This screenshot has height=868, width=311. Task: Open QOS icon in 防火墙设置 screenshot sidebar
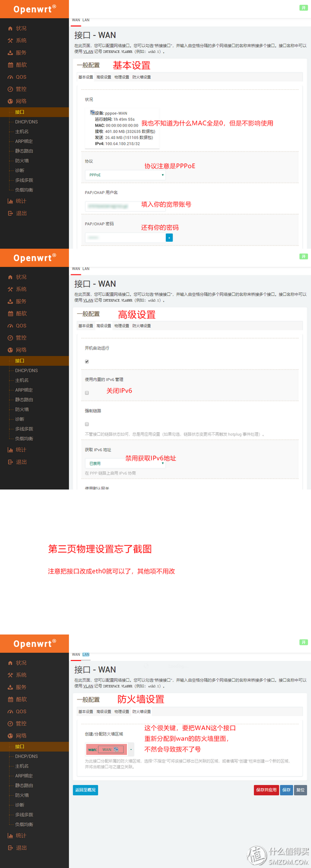pos(10,712)
